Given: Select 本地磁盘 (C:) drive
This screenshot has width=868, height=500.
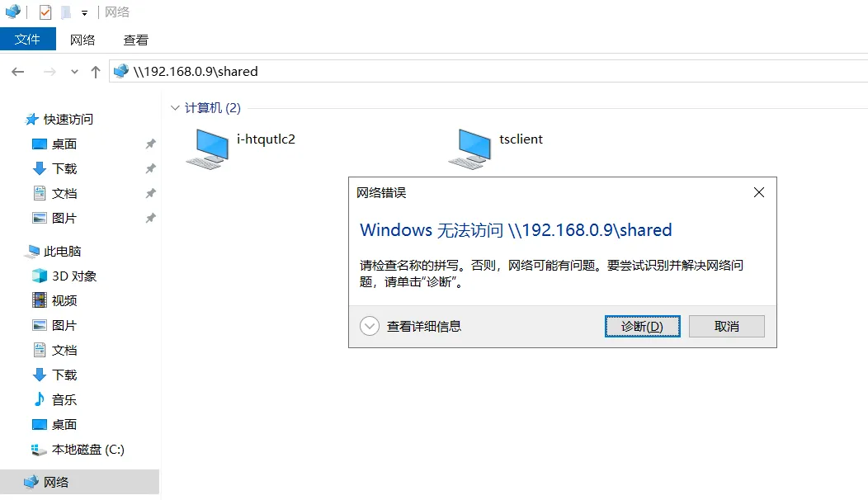Looking at the screenshot, I should click(78, 450).
